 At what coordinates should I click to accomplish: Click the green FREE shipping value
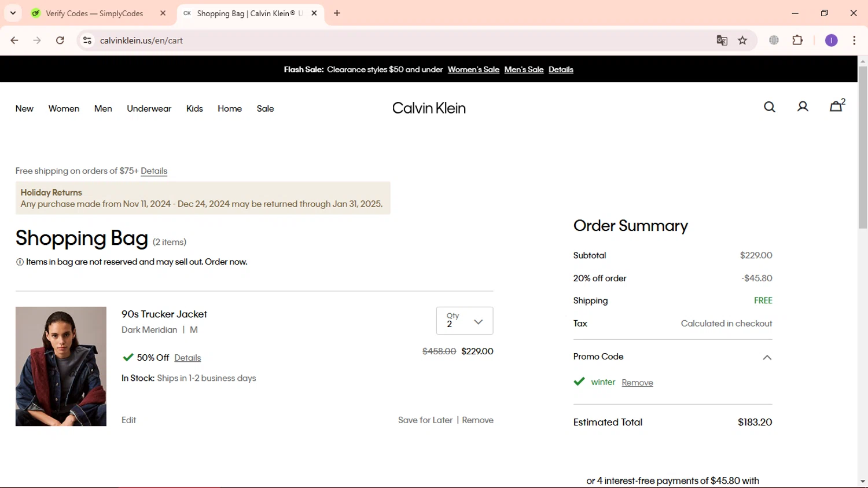coord(763,300)
